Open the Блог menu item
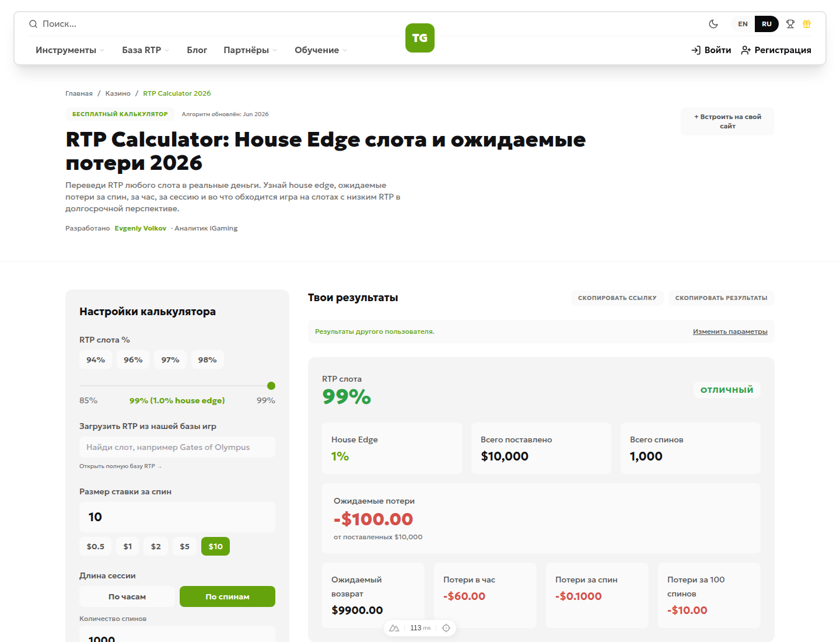This screenshot has height=642, width=840. (197, 50)
